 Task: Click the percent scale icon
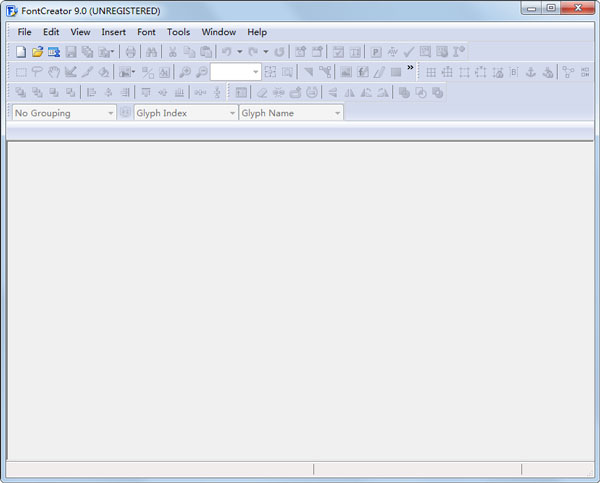pyautogui.click(x=148, y=72)
